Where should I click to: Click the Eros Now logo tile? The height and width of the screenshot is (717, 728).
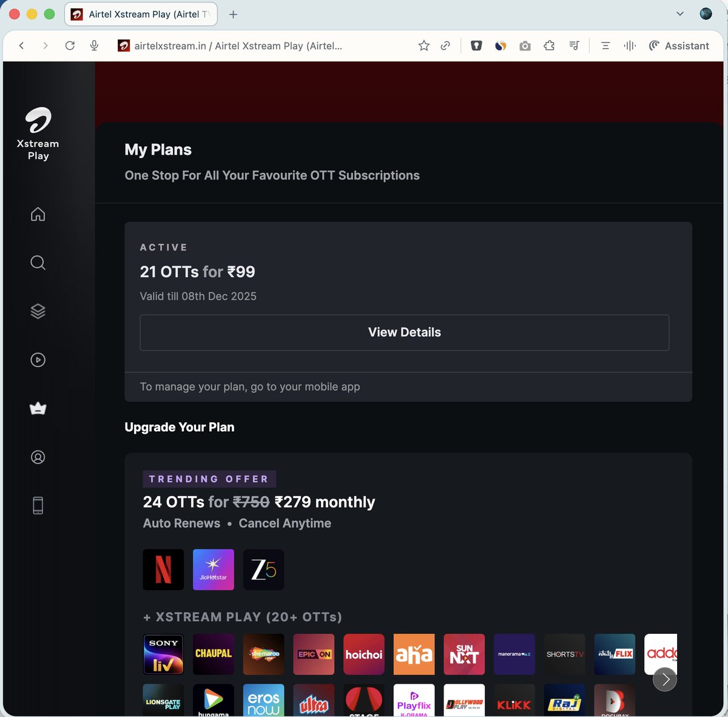[263, 701]
